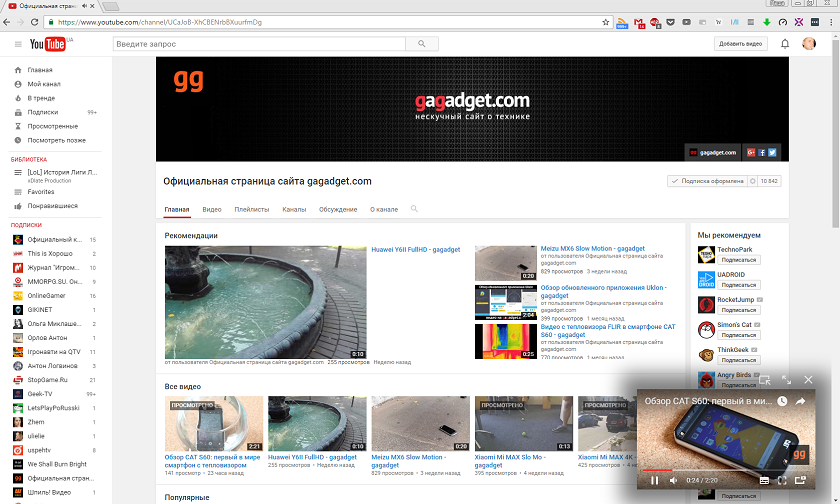The width and height of the screenshot is (840, 504).
Task: Seek on the mini player progress bar
Action: tap(726, 470)
